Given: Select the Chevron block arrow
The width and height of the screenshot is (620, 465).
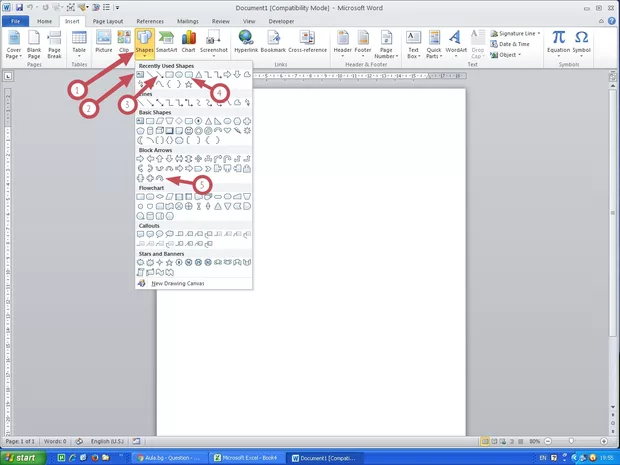Looking at the screenshot, I should [x=208, y=169].
